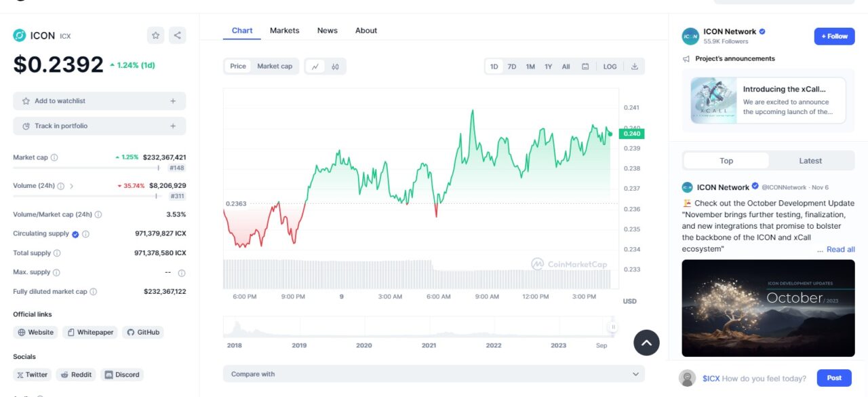This screenshot has width=868, height=397.
Task: Click the Circulating supply info icon
Action: [85, 234]
